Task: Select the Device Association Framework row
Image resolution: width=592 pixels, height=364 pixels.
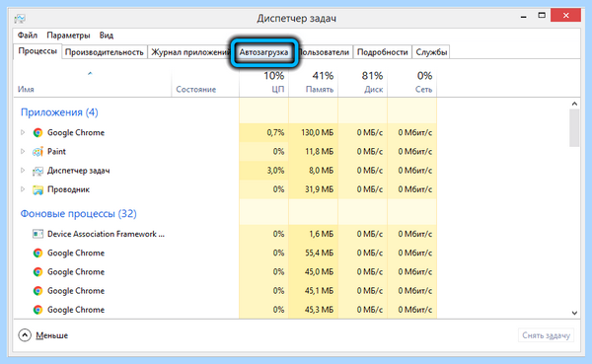Action: click(x=106, y=234)
